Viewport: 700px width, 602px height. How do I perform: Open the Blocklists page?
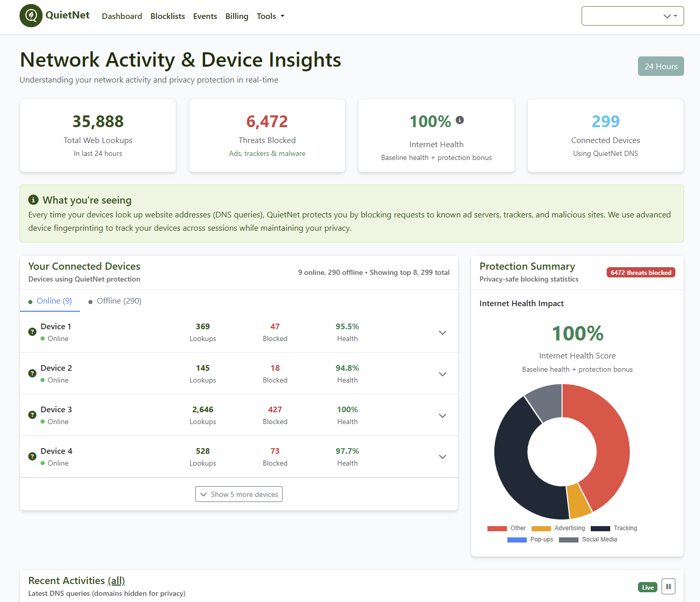click(168, 16)
